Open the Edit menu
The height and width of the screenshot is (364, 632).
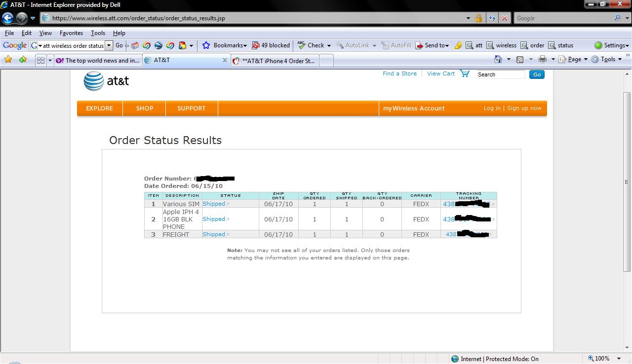coord(27,33)
